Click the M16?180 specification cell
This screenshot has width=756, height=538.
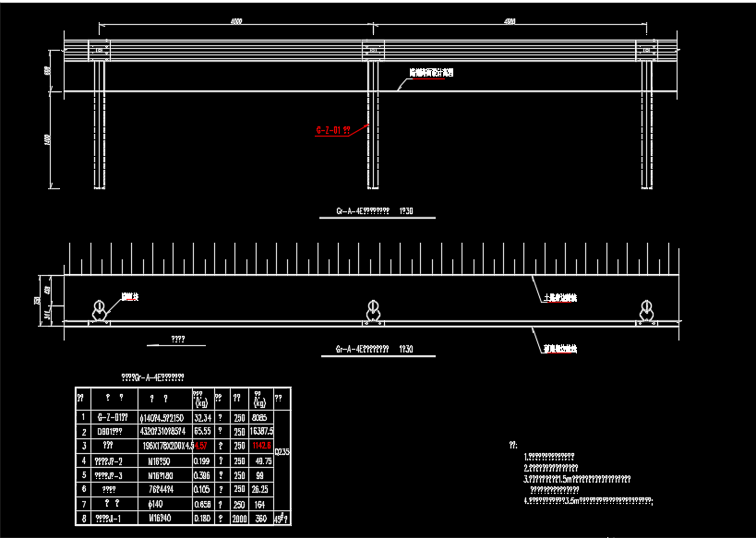click(x=161, y=476)
